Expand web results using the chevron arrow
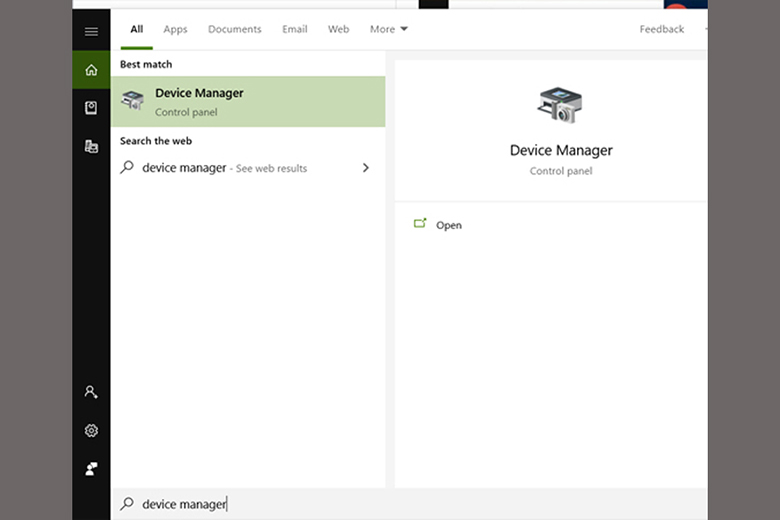 coord(365,168)
